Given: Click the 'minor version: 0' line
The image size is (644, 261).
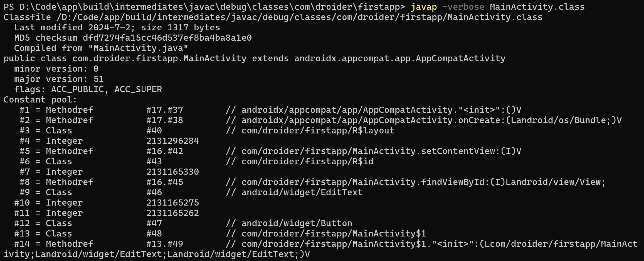Looking at the screenshot, I should pos(56,69).
